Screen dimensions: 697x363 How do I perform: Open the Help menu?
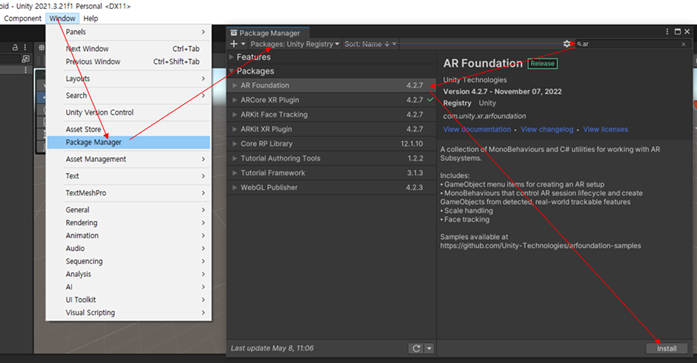(x=90, y=18)
